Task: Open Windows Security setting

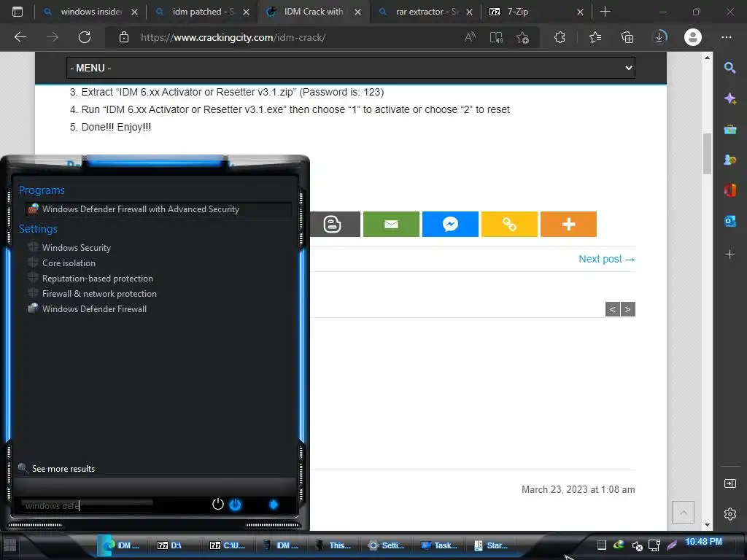Action: [x=76, y=248]
